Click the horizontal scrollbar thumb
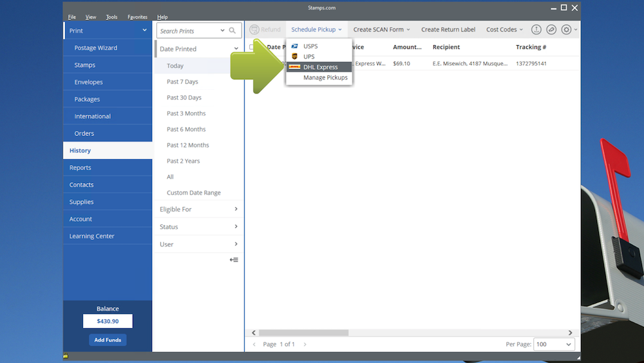This screenshot has width=644, height=363. coord(303,333)
